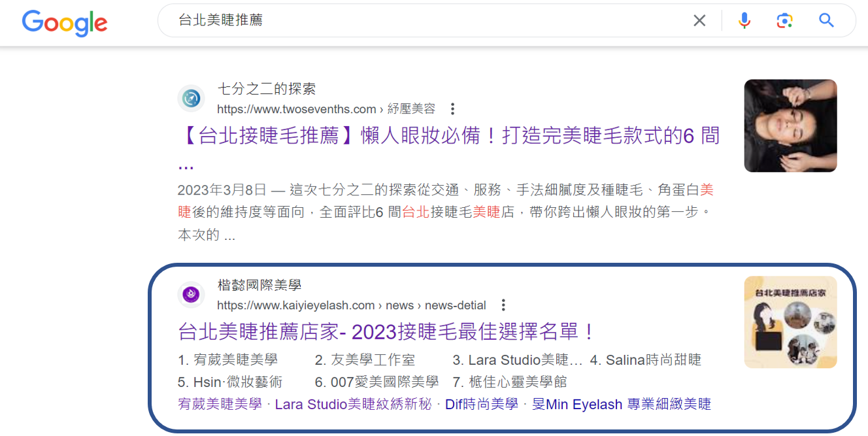Open the Lara Studio美睫紋綉新秘 sitelink

tap(353, 405)
